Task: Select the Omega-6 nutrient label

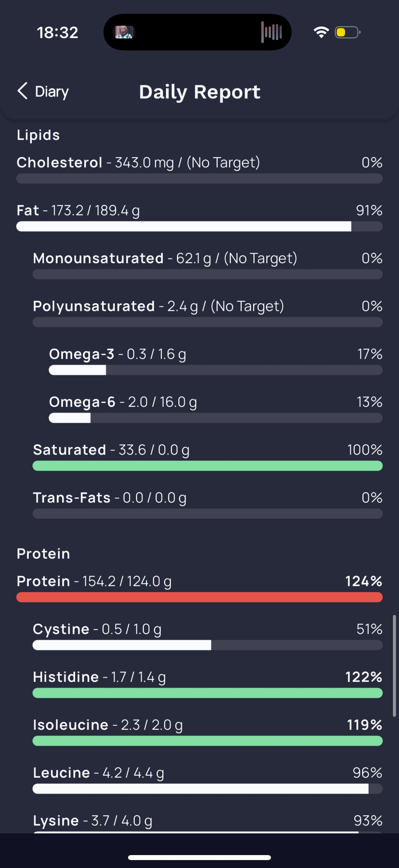Action: pyautogui.click(x=82, y=402)
